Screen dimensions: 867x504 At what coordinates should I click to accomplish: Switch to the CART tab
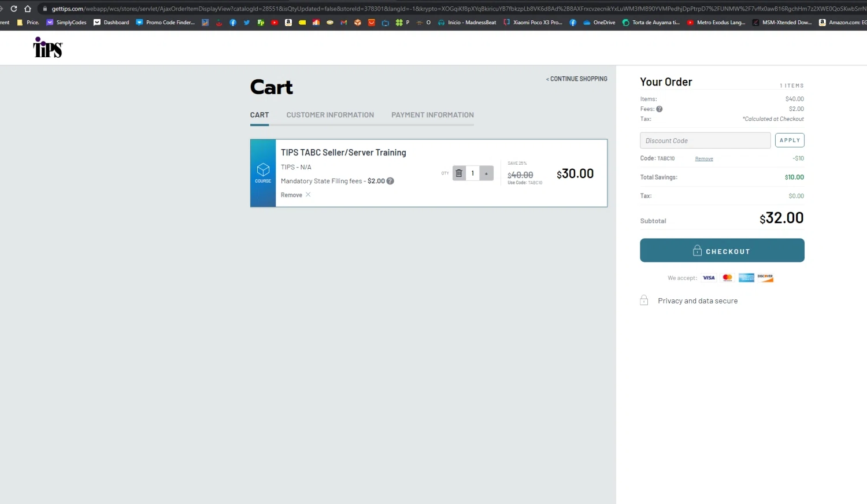tap(260, 115)
